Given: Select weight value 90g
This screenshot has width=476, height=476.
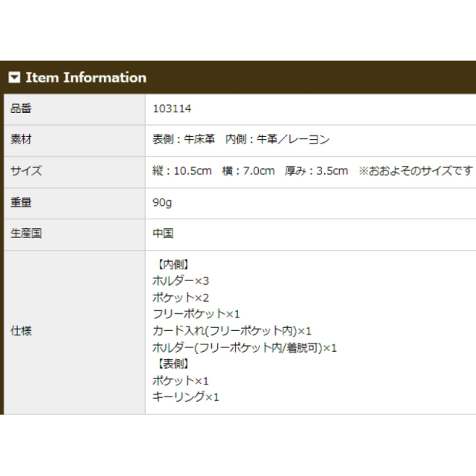Looking at the screenshot, I should 162,202.
